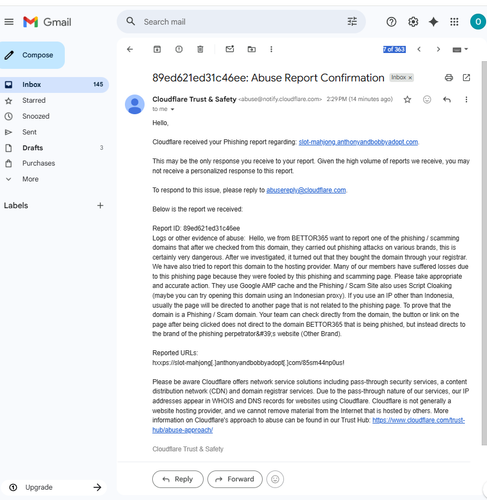This screenshot has width=487, height=500.
Task: Create new label plus icon
Action: (100, 205)
